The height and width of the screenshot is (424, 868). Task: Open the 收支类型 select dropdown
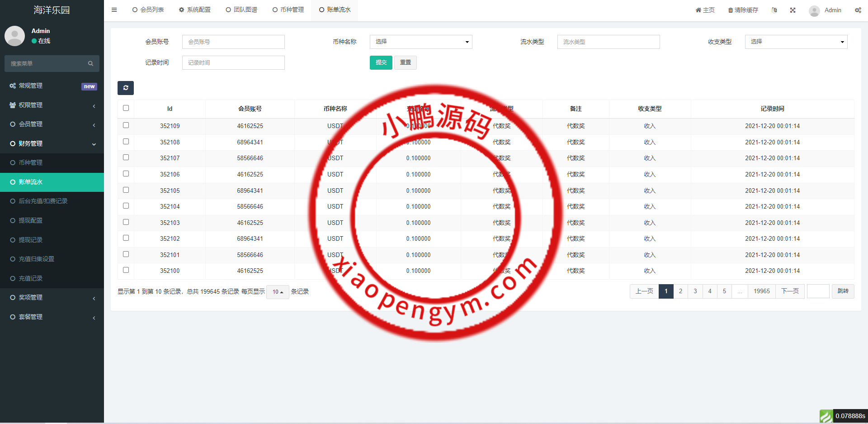[796, 42]
